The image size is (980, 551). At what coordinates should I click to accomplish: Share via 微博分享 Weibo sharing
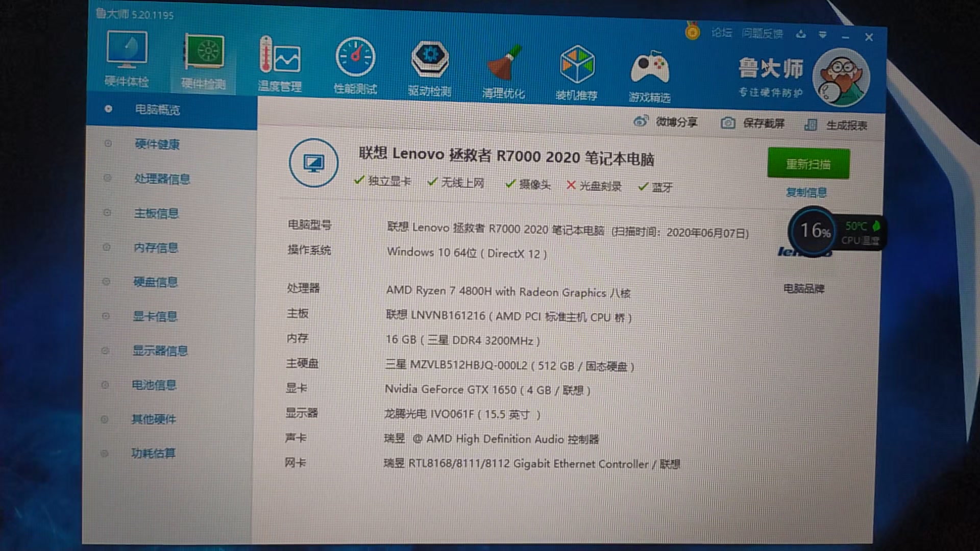point(665,122)
